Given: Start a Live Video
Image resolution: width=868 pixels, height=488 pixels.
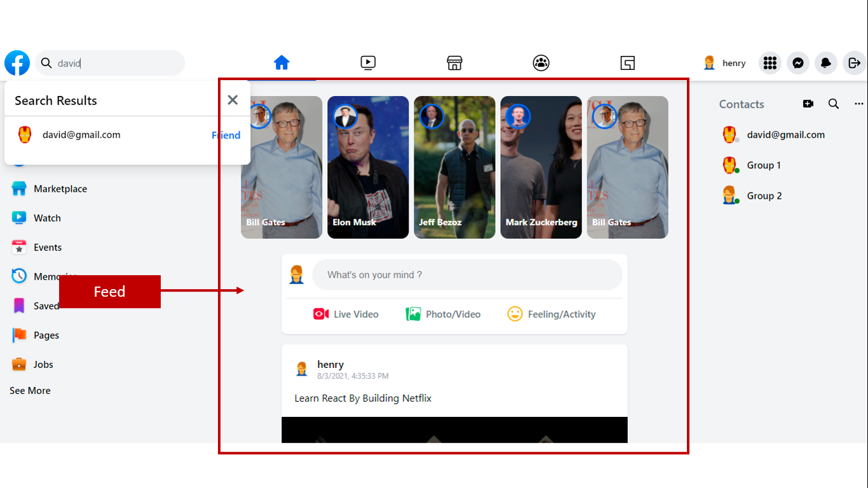Looking at the screenshot, I should click(x=346, y=314).
